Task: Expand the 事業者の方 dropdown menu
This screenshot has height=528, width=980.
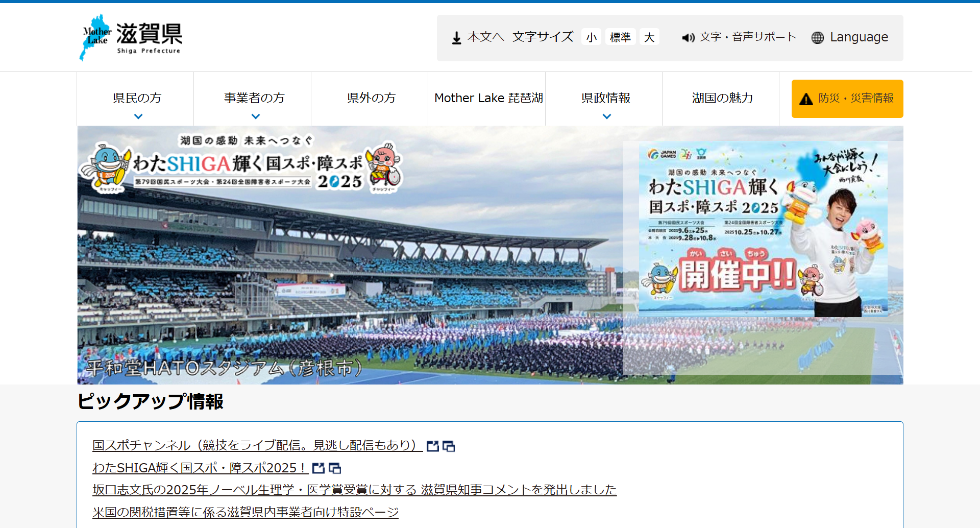Action: (255, 116)
